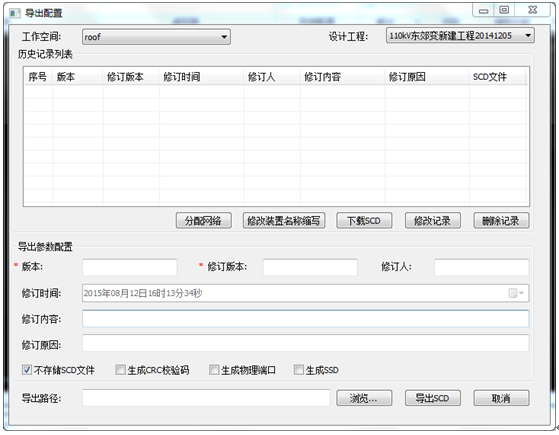This screenshot has height=435, width=559.
Task: Click 修改装置名称缩写 button
Action: (284, 221)
